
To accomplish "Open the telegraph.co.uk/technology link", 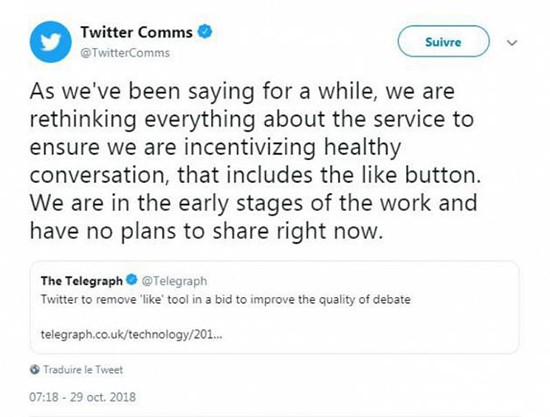I will click(x=132, y=334).
